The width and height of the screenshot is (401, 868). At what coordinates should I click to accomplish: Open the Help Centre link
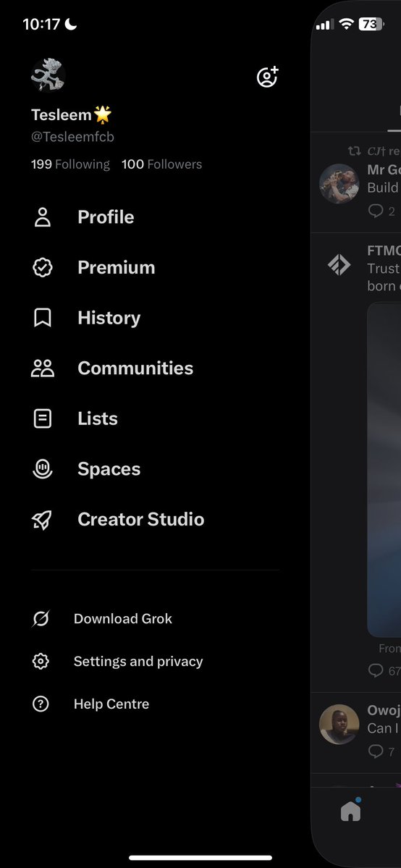click(111, 704)
